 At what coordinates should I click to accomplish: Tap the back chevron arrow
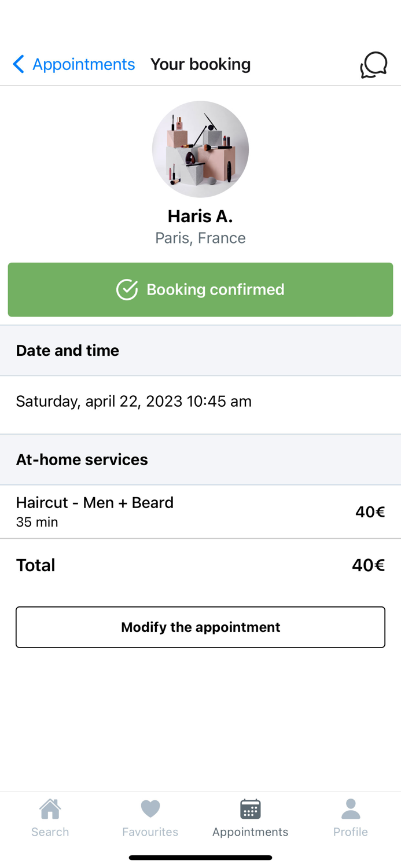pos(19,64)
